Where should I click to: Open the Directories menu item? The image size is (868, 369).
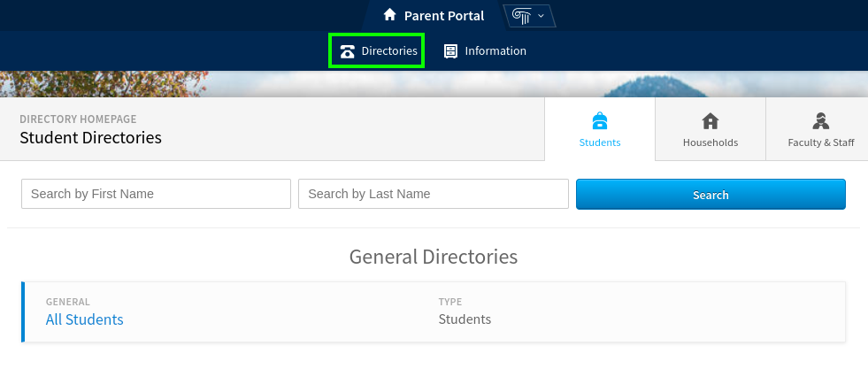tap(389, 51)
